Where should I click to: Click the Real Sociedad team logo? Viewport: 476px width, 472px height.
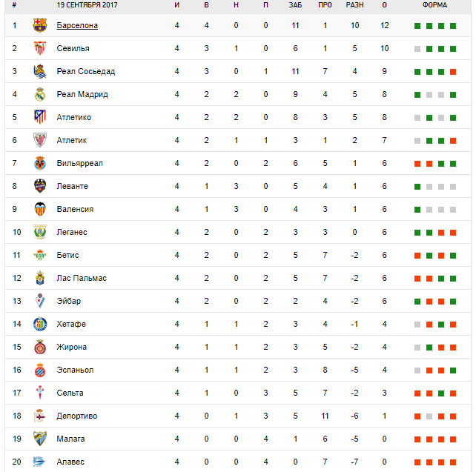[x=40, y=72]
